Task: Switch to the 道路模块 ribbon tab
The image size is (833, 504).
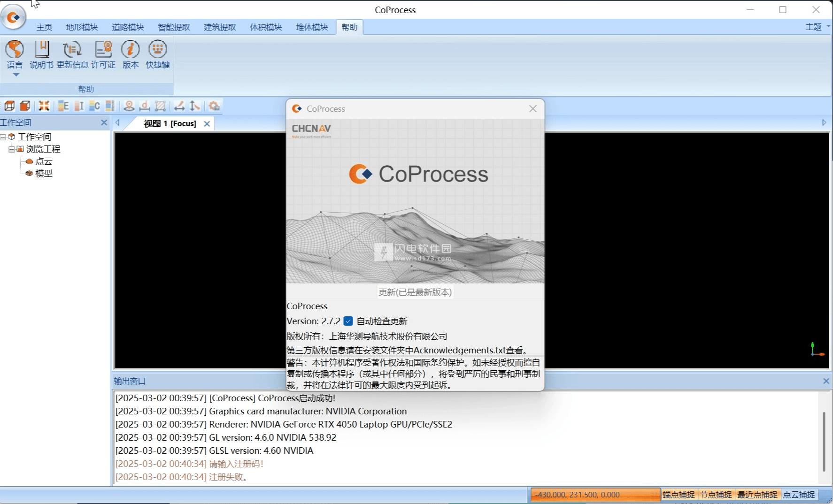Action: (128, 27)
